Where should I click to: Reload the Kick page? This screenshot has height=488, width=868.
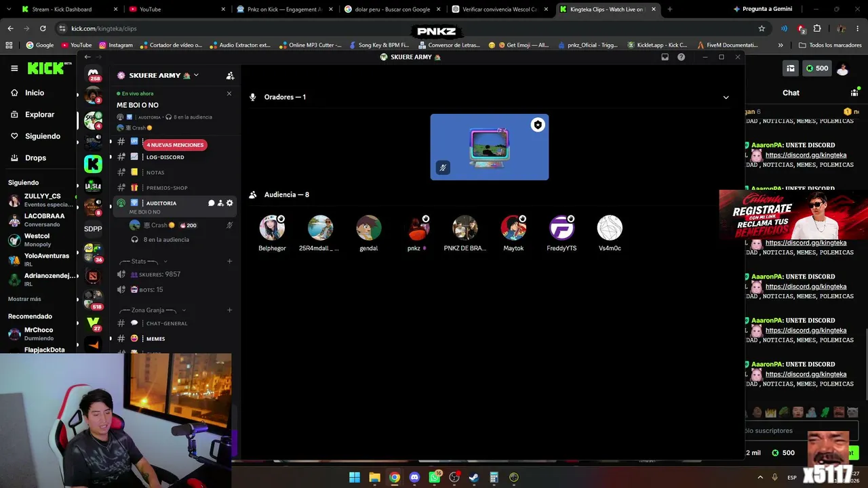pyautogui.click(x=43, y=28)
